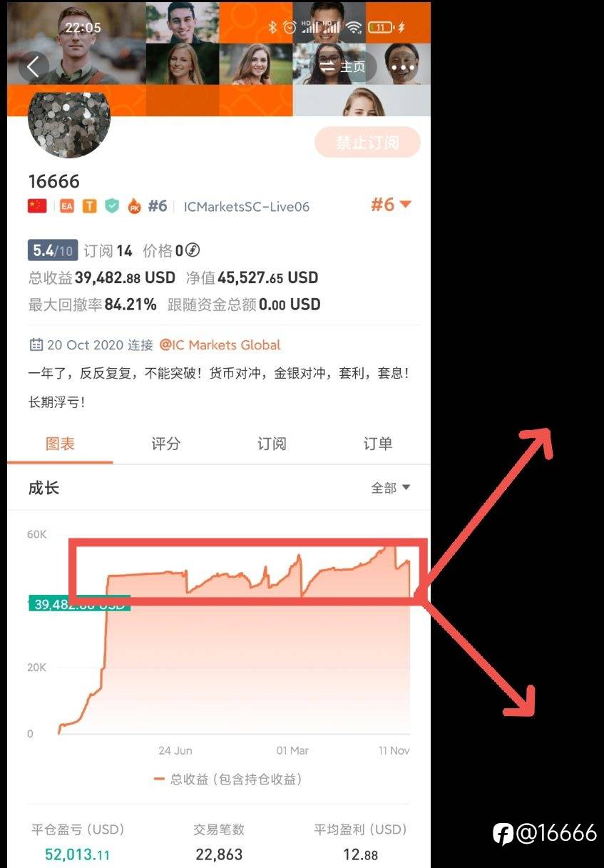This screenshot has height=868, width=604.
Task: Tap the back arrow icon
Action: (33, 67)
